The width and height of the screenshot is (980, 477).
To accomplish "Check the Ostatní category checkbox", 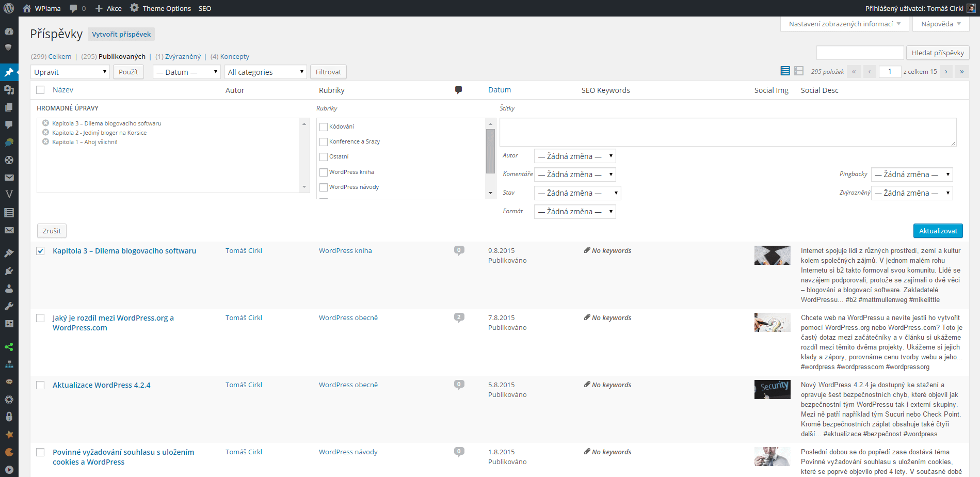I will tap(324, 157).
